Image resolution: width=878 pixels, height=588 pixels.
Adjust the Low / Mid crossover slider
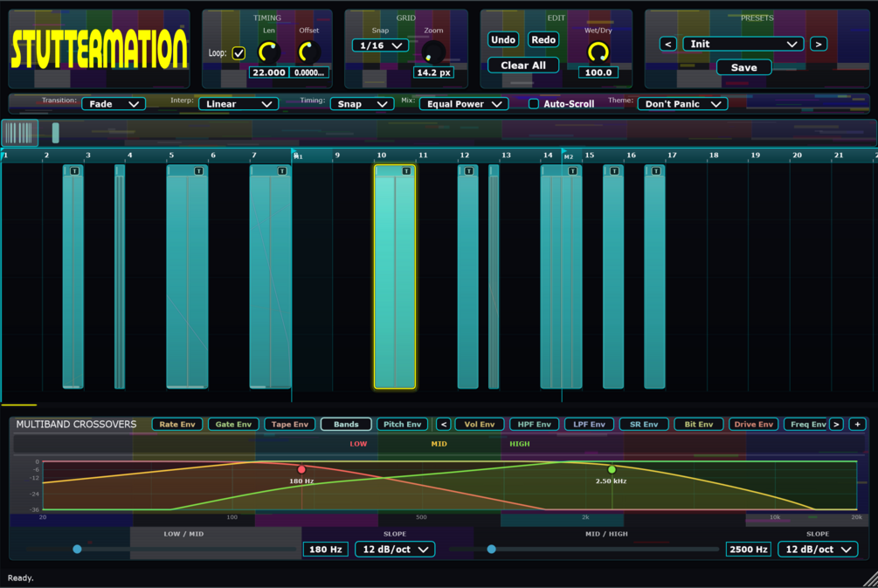[162, 550]
